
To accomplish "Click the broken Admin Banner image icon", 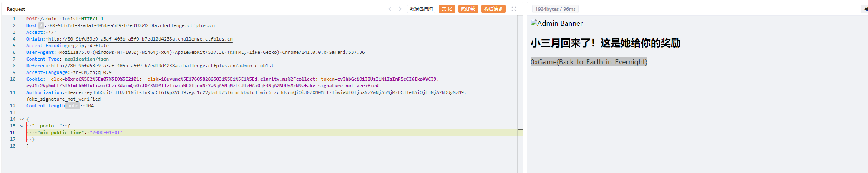I will click(x=533, y=23).
